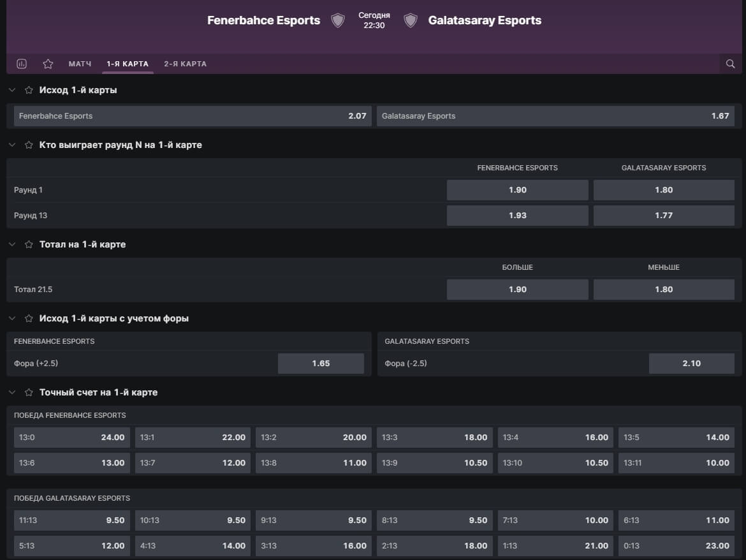Click the Galatasaray Esports shield logo
746x560 pixels.
(x=411, y=20)
